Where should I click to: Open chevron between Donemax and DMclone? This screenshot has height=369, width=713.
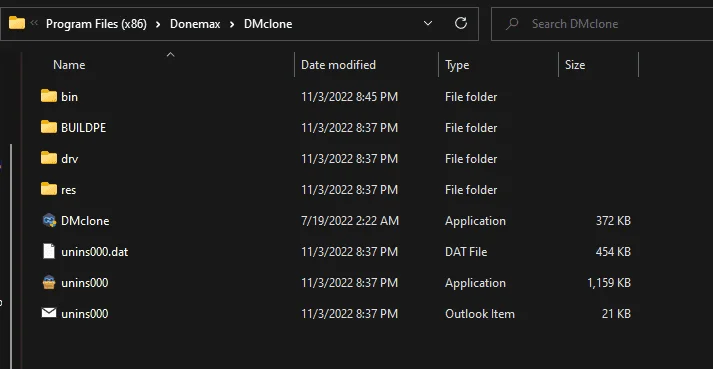(x=232, y=24)
